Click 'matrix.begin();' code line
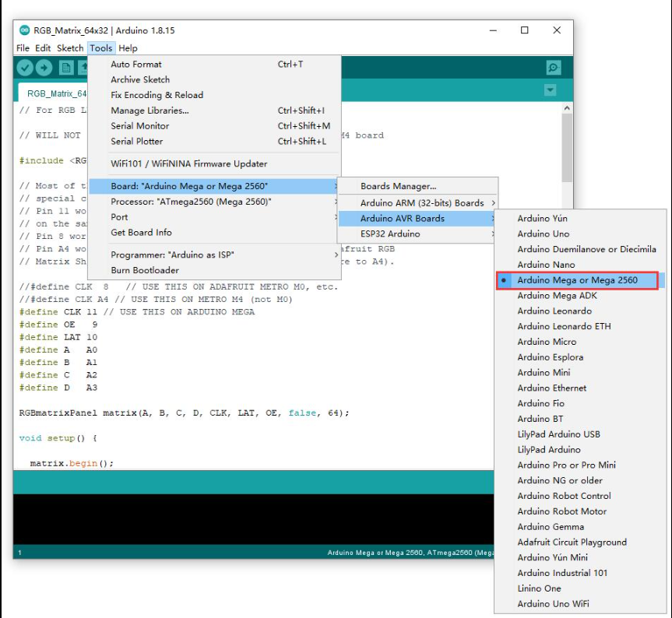 click(72, 463)
